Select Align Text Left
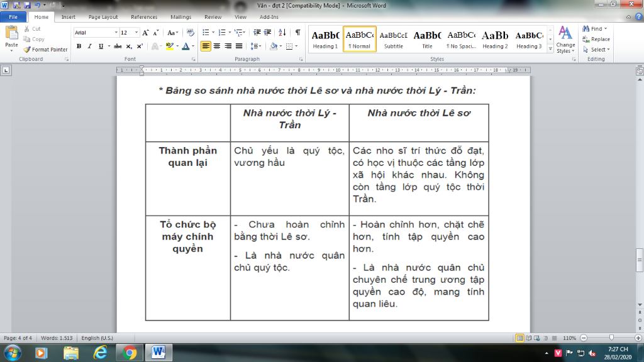 (206, 46)
